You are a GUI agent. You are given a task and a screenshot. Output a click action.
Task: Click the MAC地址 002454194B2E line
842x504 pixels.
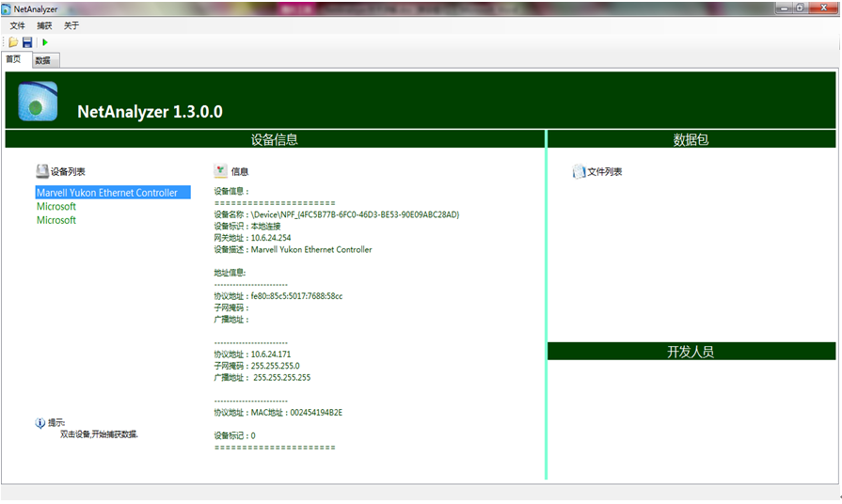(x=278, y=413)
